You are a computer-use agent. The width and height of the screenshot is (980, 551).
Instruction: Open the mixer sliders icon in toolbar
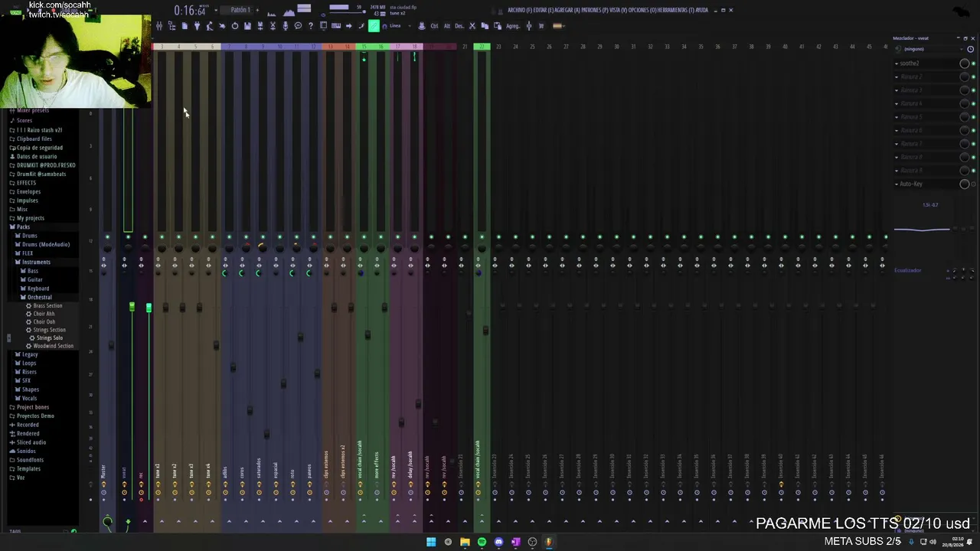click(x=159, y=26)
